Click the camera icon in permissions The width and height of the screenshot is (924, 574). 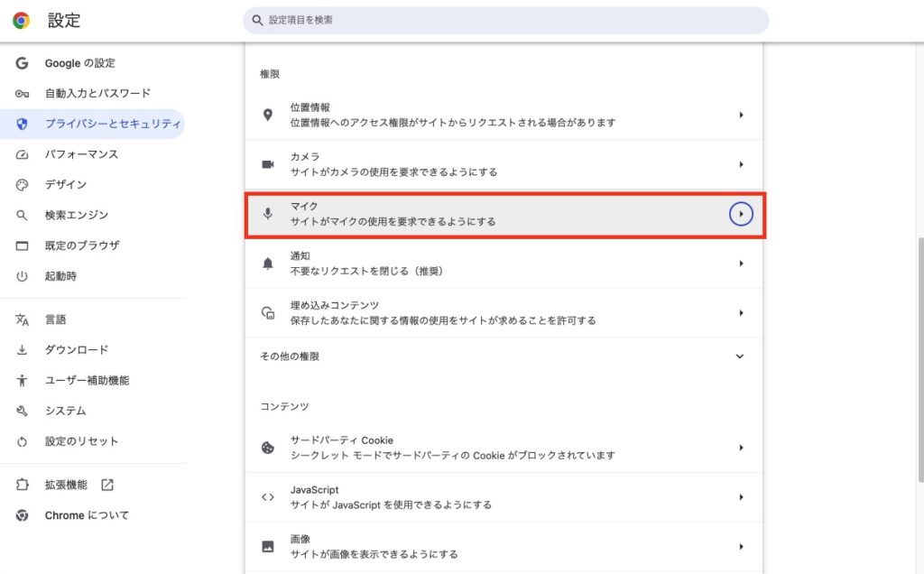[x=267, y=164]
